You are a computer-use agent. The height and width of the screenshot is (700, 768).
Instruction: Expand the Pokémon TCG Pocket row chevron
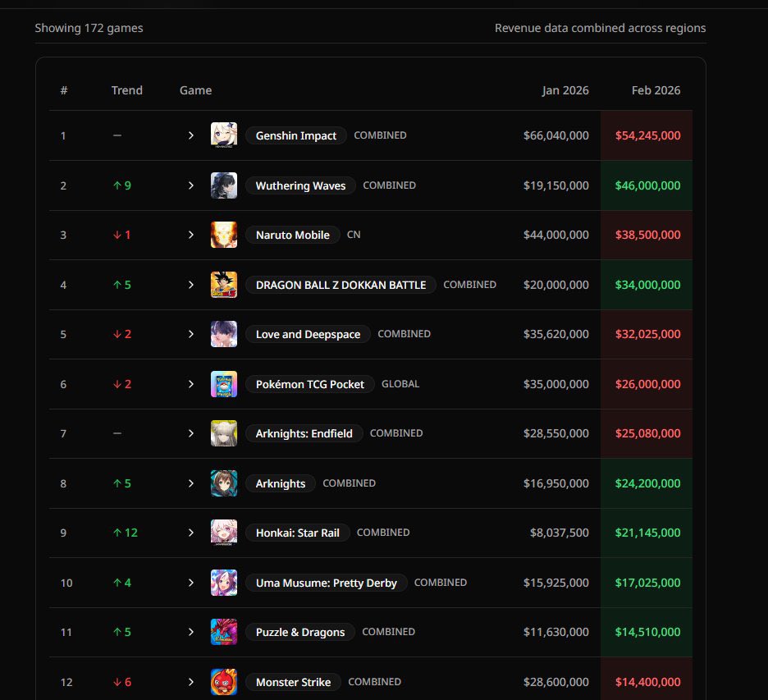[x=191, y=384]
